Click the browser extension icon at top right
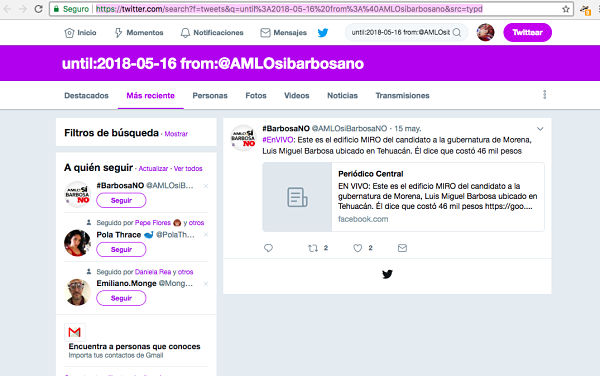This screenshot has width=600, height=376. tap(585, 10)
